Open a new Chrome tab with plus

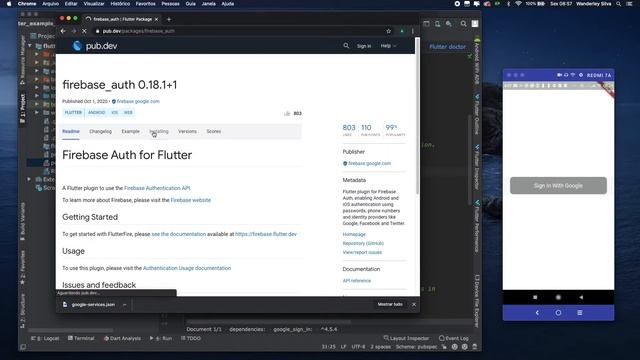(x=169, y=19)
